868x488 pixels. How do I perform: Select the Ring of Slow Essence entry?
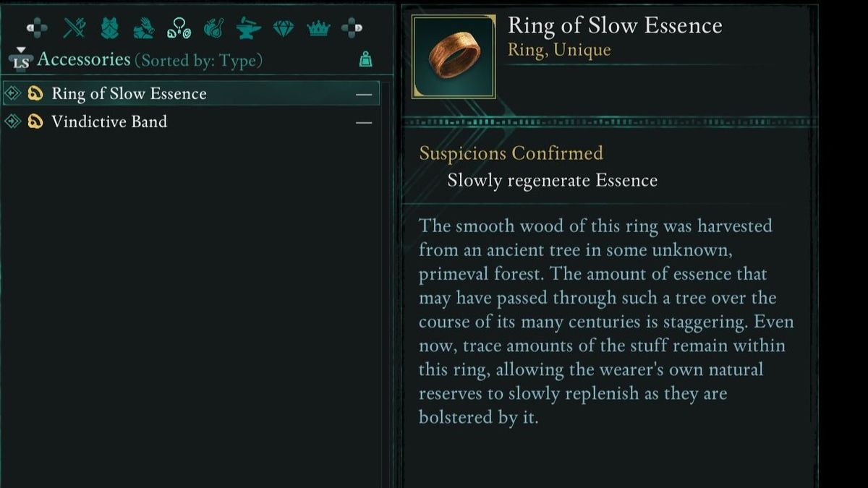click(x=127, y=93)
